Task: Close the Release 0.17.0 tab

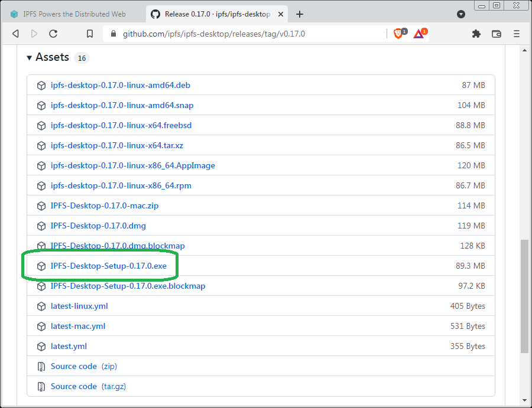Action: coord(281,14)
